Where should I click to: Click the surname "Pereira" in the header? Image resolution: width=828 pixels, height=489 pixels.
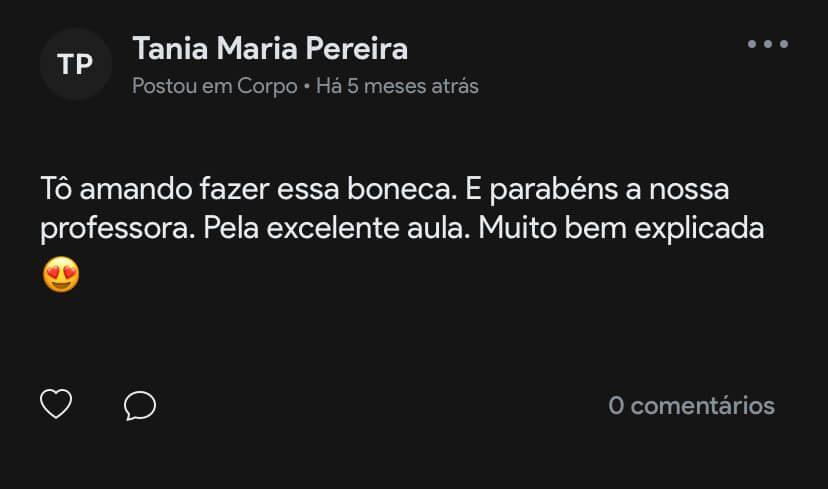pos(357,49)
